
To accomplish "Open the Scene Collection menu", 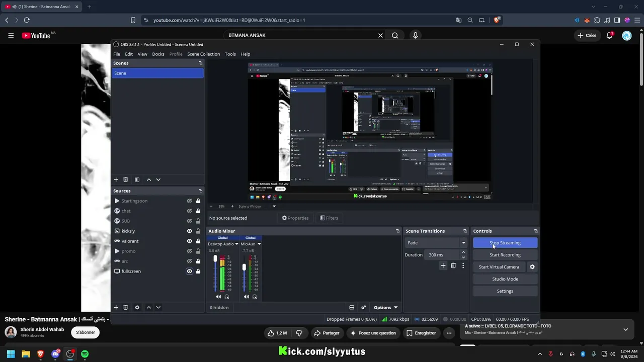I will point(204,54).
